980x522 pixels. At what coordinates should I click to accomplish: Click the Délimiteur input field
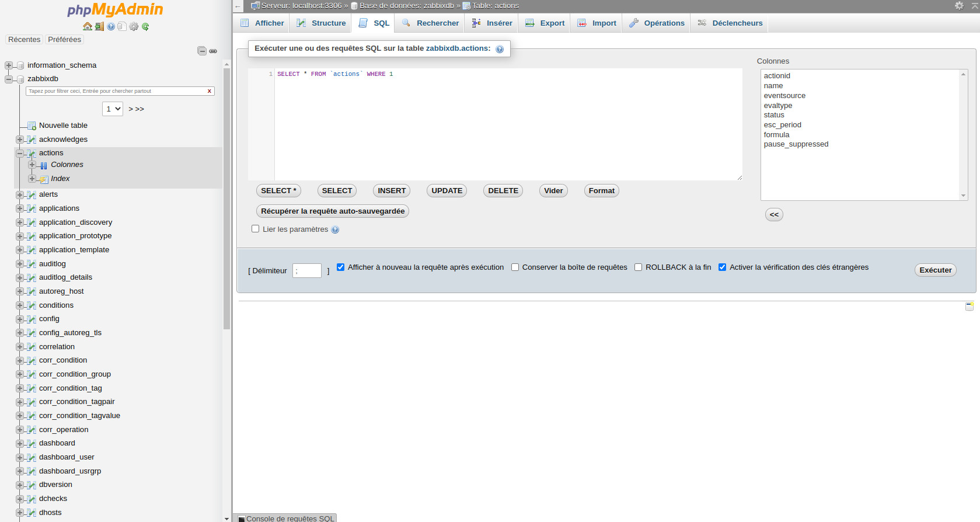click(x=307, y=270)
